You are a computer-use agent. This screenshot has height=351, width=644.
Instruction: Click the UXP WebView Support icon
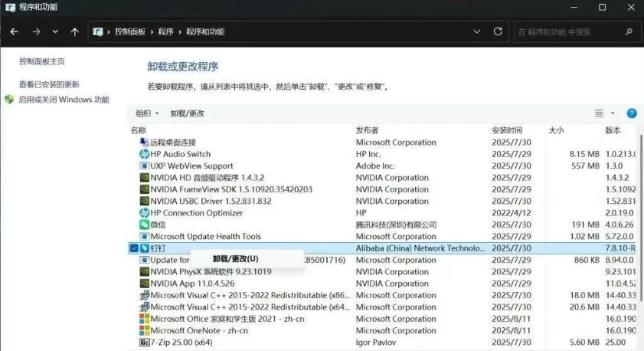pos(144,166)
